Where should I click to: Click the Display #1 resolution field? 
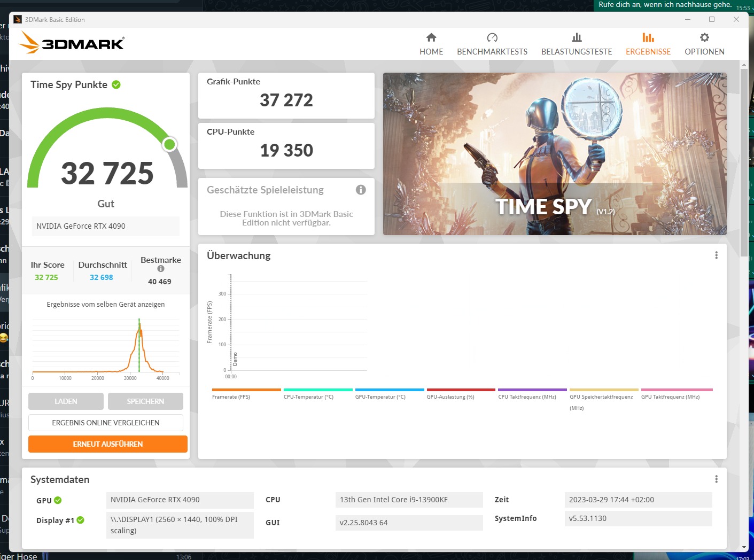180,525
